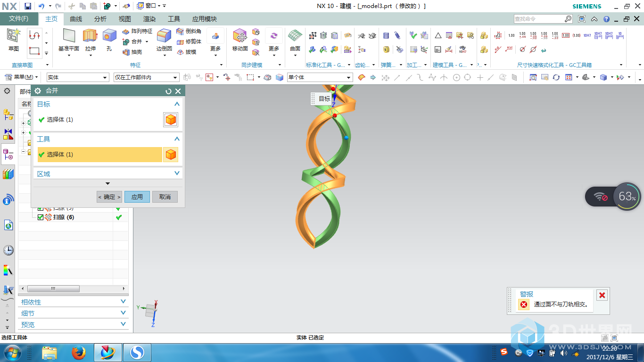Open Sogou browser from the taskbar
The width and height of the screenshot is (644, 362).
tap(137, 353)
